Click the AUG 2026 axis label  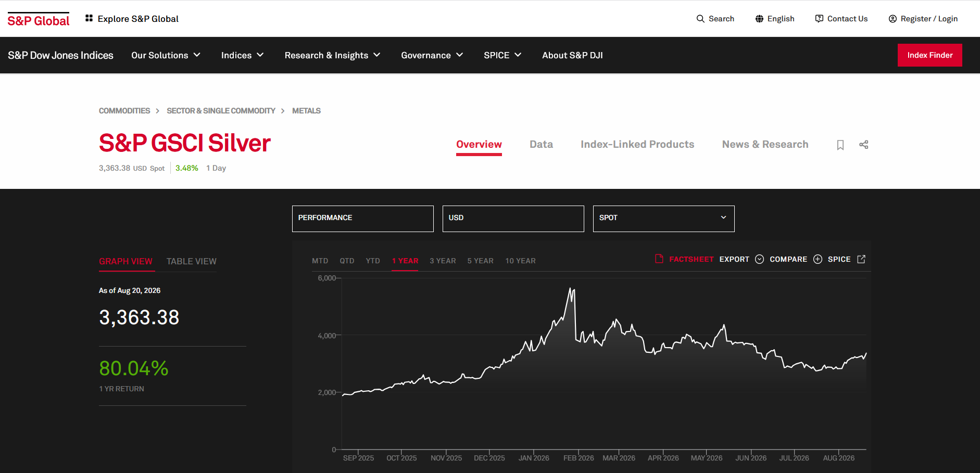[x=839, y=458]
